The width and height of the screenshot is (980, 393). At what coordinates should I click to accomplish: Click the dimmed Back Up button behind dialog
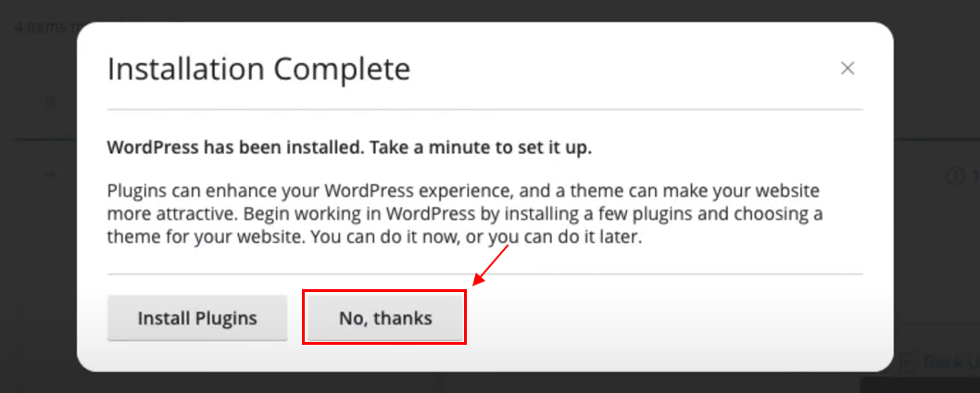pos(936,361)
